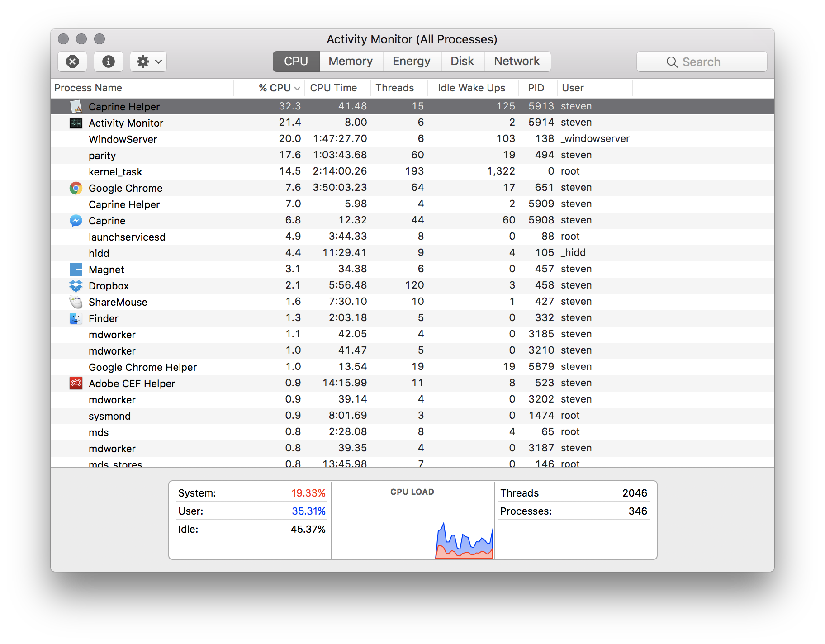Select the kernel_task process row

pyautogui.click(x=271, y=171)
